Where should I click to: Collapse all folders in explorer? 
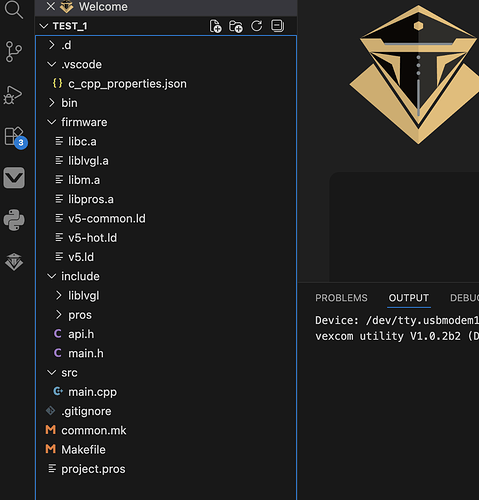(x=277, y=26)
